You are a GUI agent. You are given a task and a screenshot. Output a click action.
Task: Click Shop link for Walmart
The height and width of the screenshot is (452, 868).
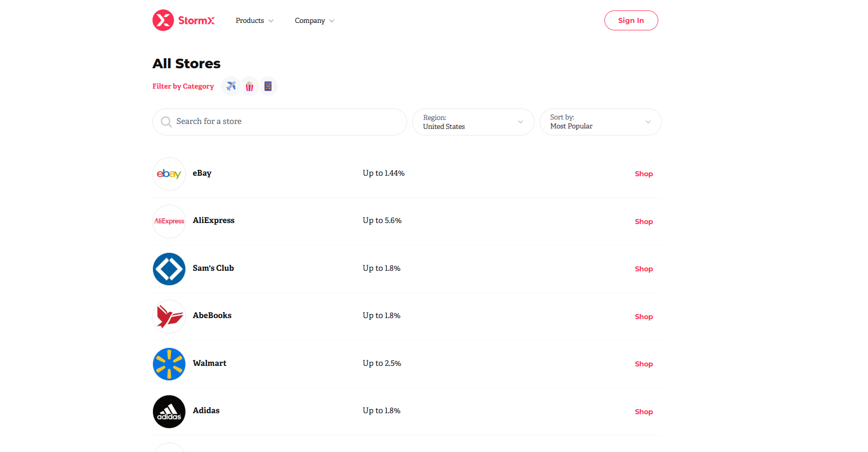[x=643, y=364]
